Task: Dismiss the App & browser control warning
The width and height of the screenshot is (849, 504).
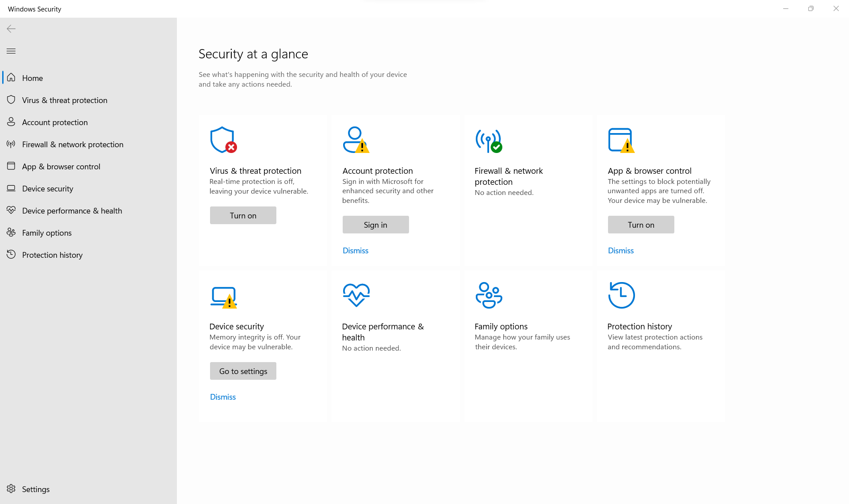Action: click(x=621, y=251)
